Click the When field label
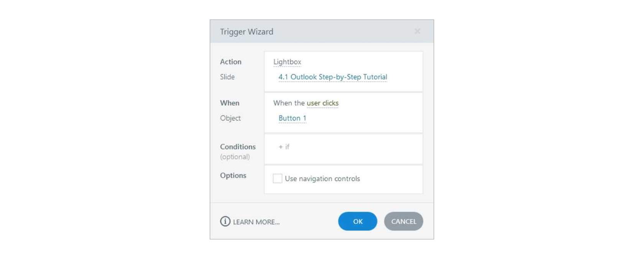This screenshot has width=644, height=259. pos(230,103)
